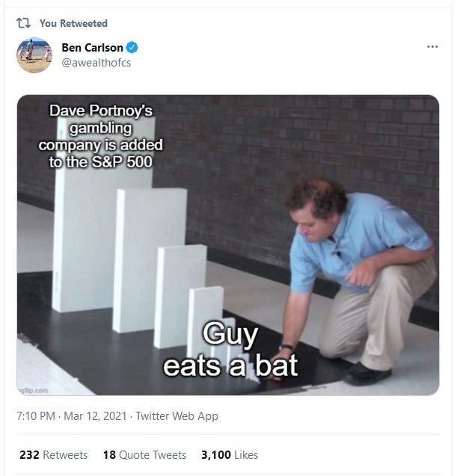The width and height of the screenshot is (457, 476).
Task: Click the "Guy eats a bat" caption
Action: 230,350
